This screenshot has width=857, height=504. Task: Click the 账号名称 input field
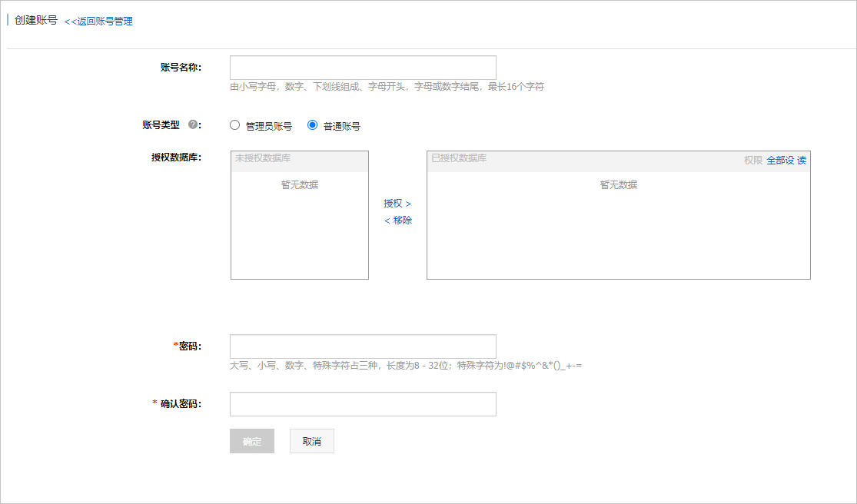(362, 67)
